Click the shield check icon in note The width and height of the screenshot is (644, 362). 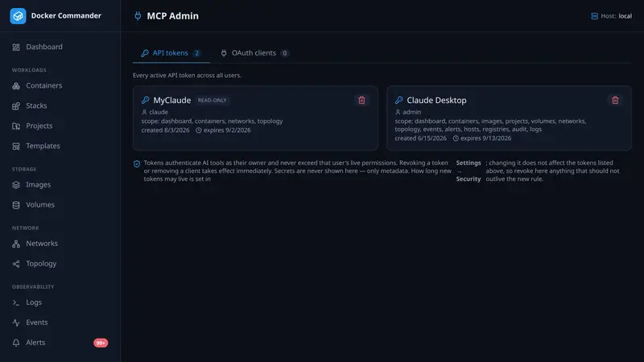tap(137, 164)
